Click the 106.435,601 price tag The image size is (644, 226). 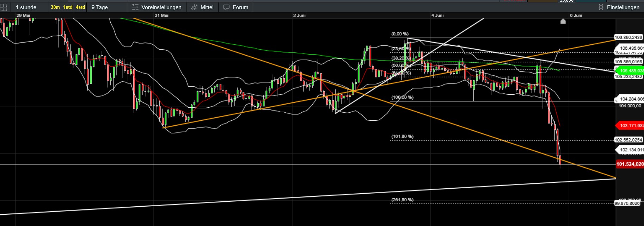pos(630,48)
